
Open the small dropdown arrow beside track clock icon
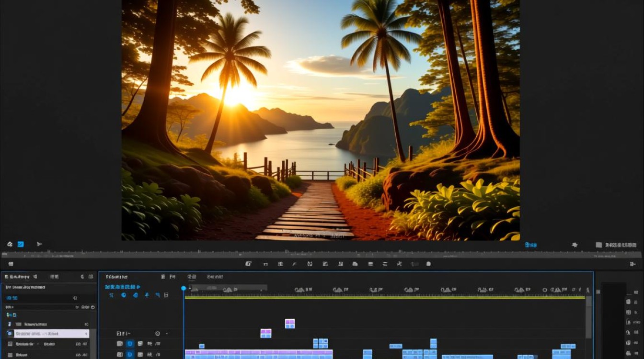167,334
